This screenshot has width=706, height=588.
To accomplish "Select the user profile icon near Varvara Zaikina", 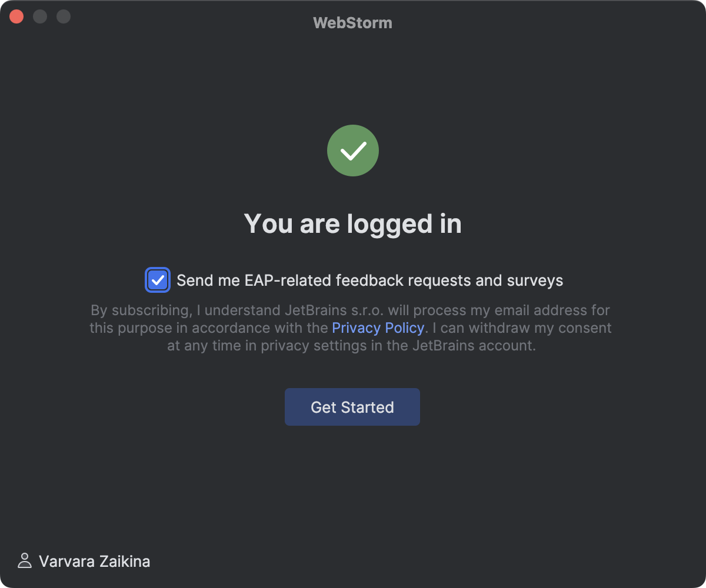I will coord(24,561).
